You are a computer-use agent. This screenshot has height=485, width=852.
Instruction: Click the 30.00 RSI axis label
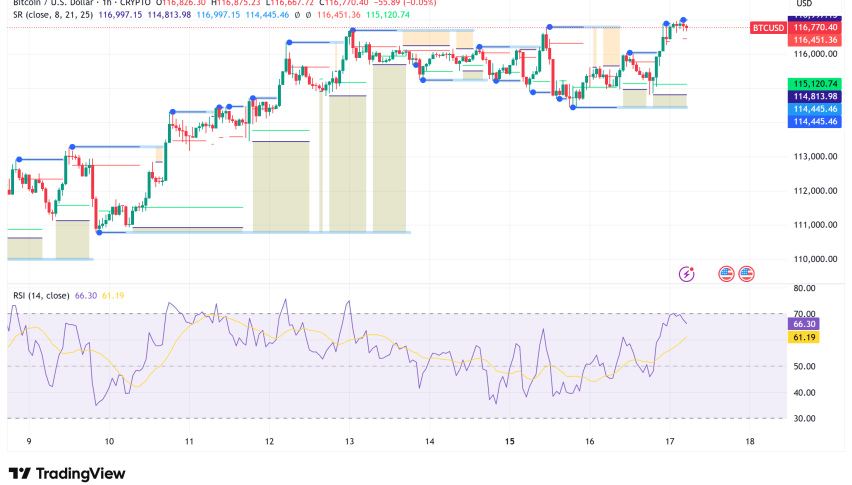pyautogui.click(x=805, y=419)
